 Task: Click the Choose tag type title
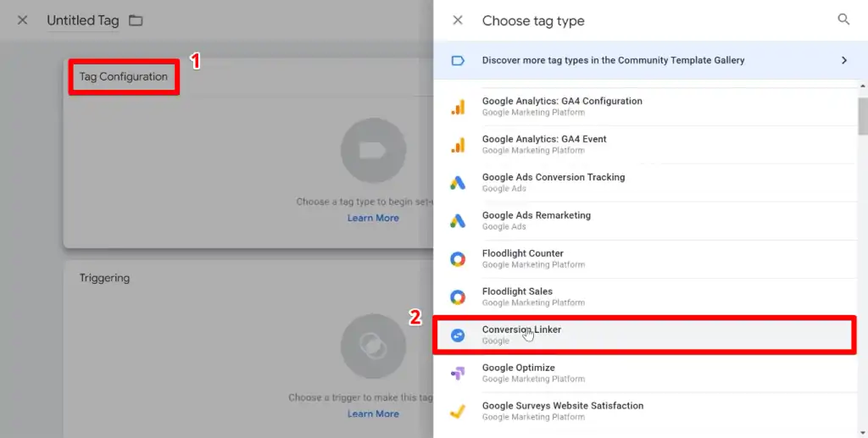click(x=533, y=21)
